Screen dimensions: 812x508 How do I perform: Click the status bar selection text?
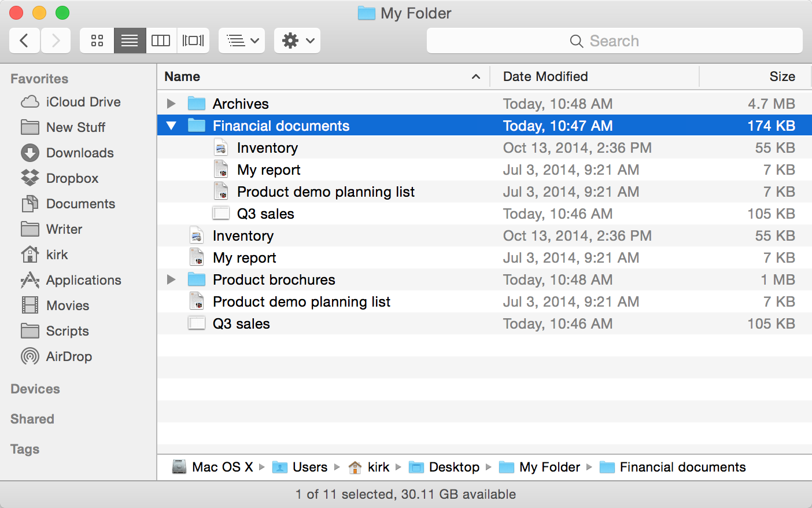(x=405, y=494)
